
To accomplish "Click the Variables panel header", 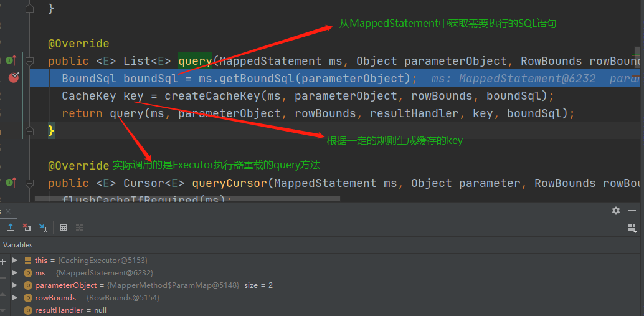I will [x=17, y=245].
